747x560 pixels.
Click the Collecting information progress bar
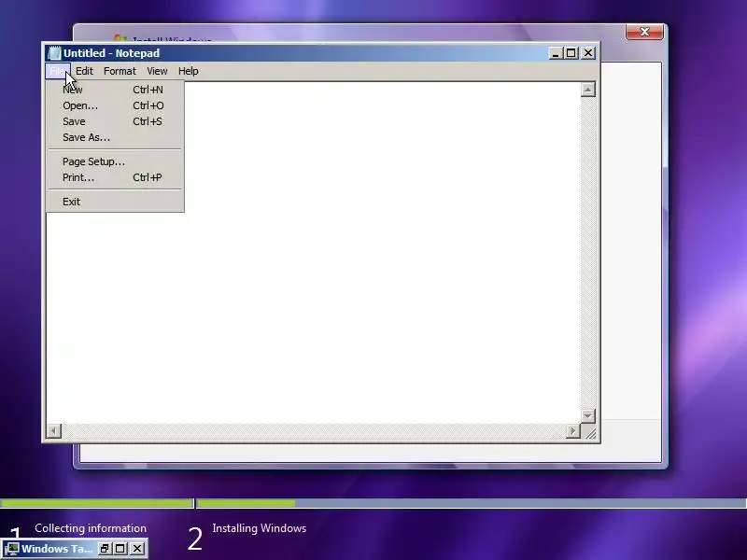point(97,503)
